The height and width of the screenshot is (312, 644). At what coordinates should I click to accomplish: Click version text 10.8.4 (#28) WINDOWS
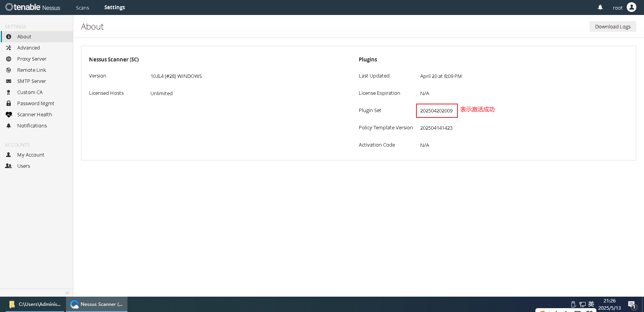click(176, 76)
